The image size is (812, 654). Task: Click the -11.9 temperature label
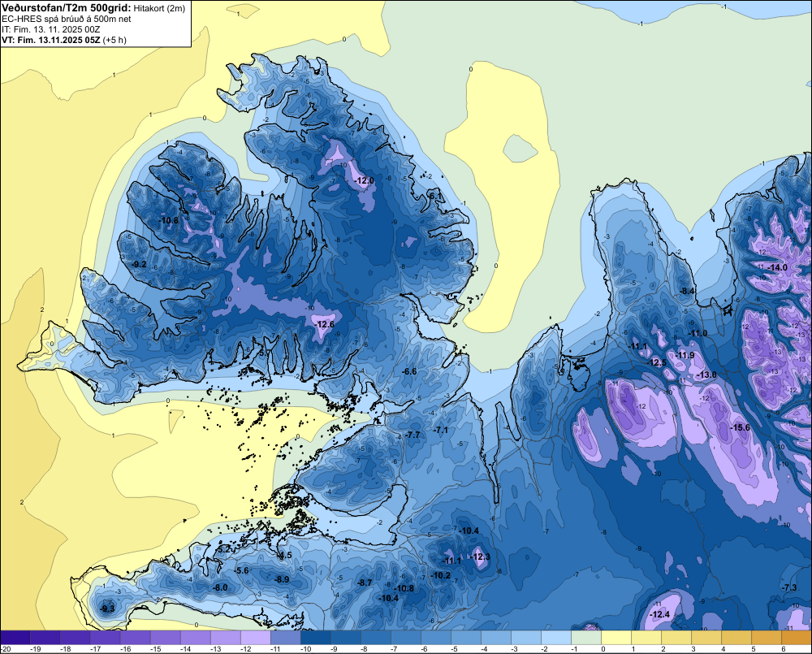click(x=685, y=355)
